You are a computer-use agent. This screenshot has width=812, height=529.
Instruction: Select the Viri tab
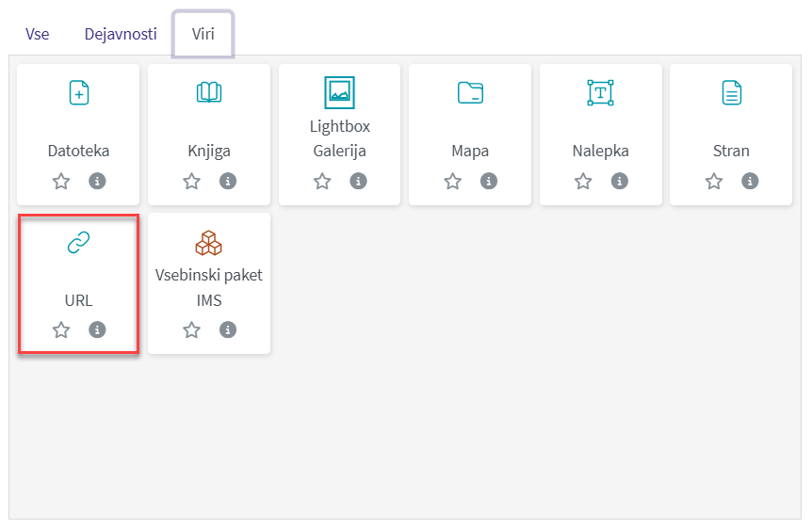click(x=203, y=34)
